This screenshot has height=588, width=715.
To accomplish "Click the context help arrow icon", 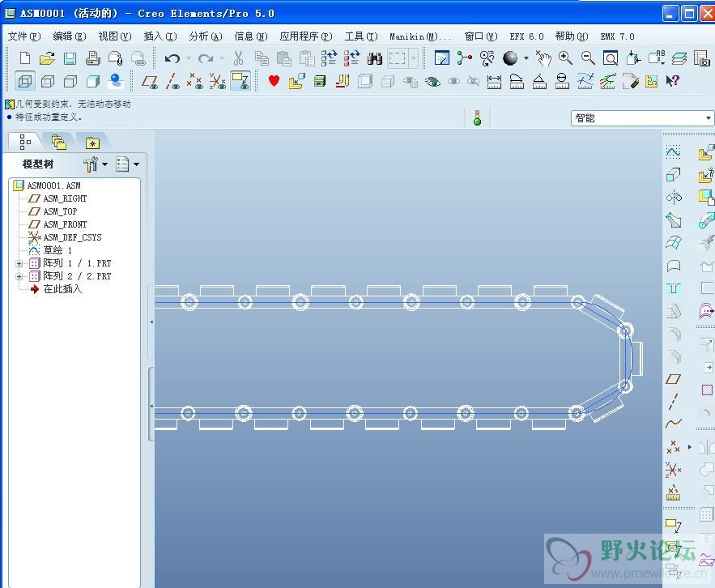I will [x=673, y=81].
